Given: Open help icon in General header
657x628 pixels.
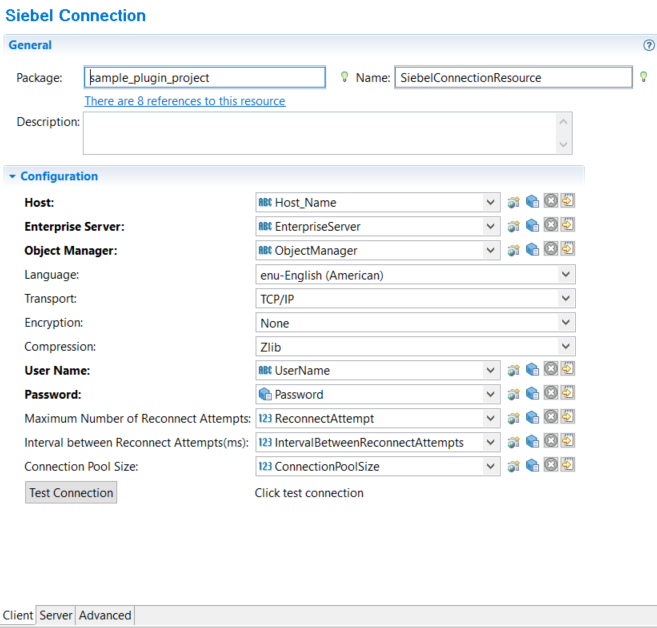Looking at the screenshot, I should tap(649, 45).
